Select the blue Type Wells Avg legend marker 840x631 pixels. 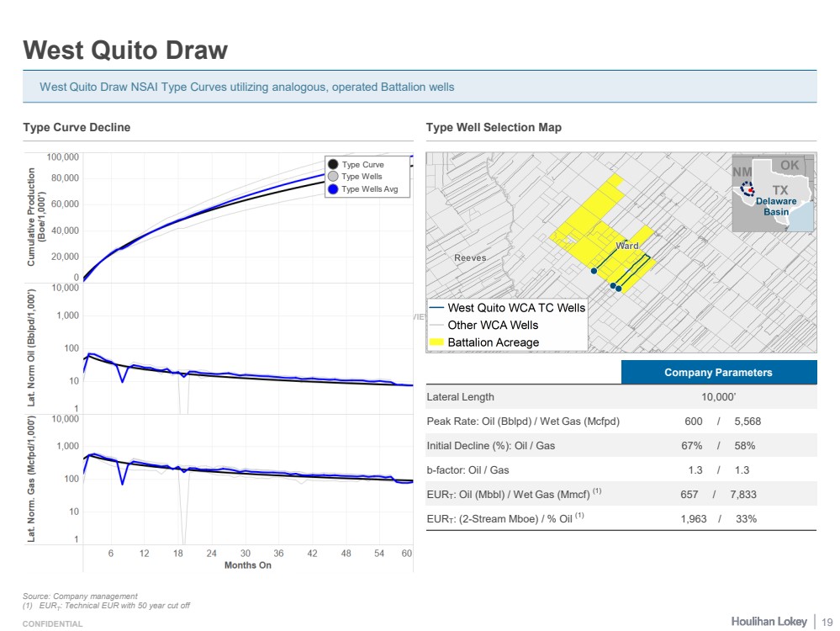[x=334, y=189]
